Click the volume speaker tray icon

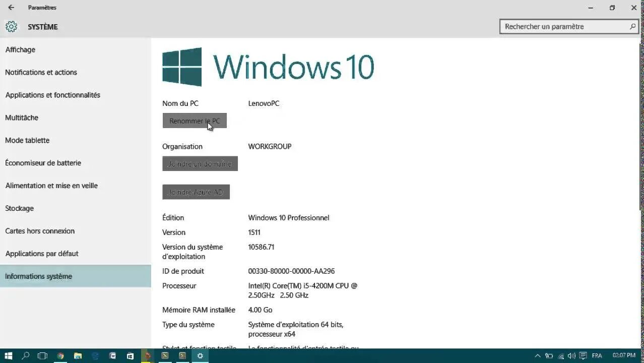571,355
